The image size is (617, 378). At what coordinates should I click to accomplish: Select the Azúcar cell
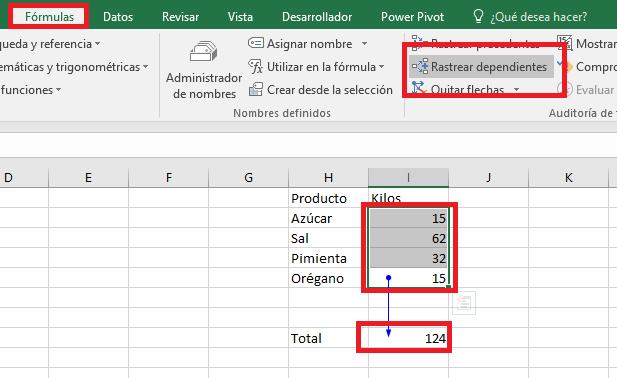[329, 218]
